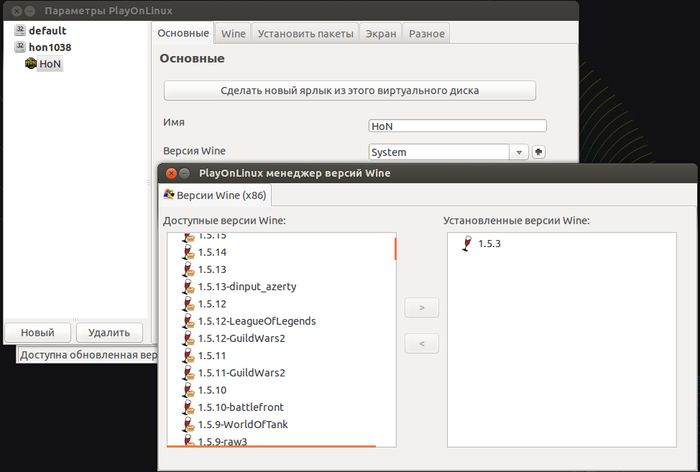Click the Новый button
The width and height of the screenshot is (700, 472).
pos(38,333)
